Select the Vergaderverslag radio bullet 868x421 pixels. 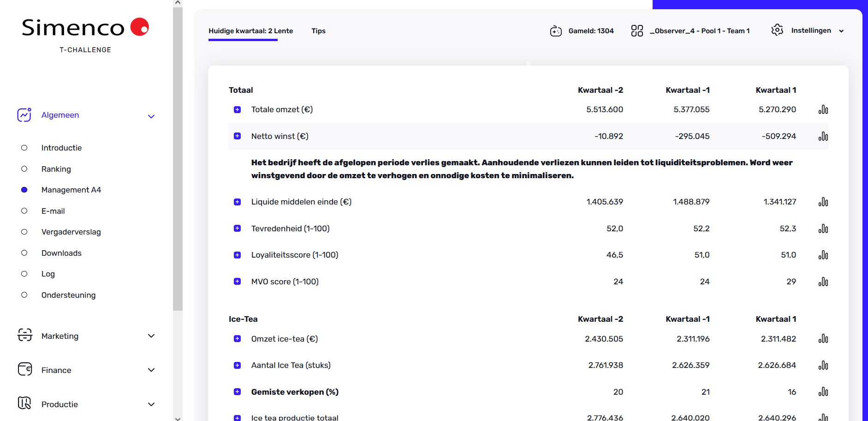tap(24, 232)
